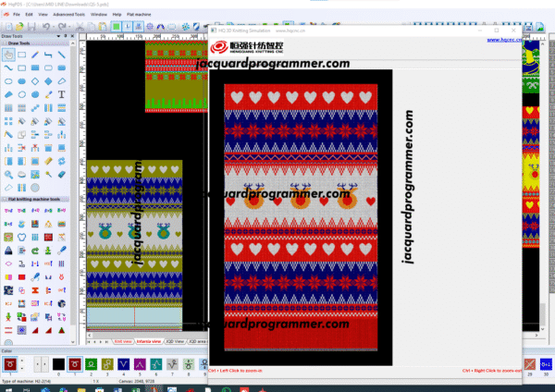Switch to the Knit view tab
The width and height of the screenshot is (555, 392).
point(122,341)
